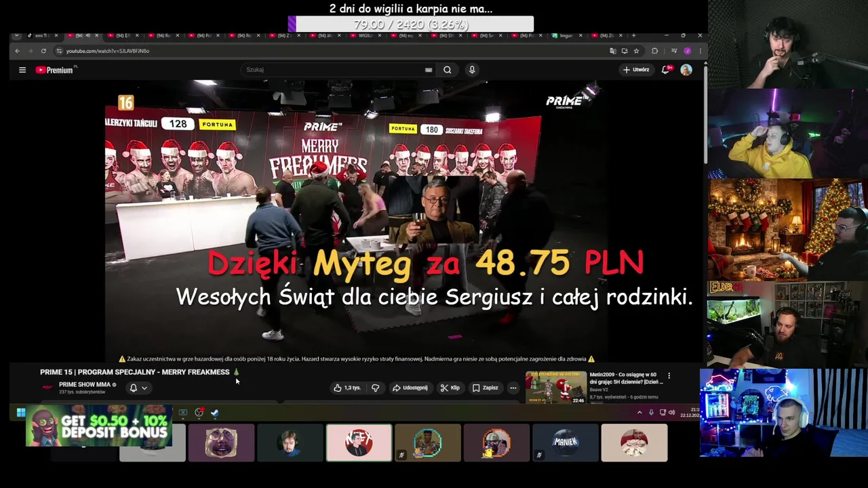Screen dimensions: 868x488
Task: Click the Klip button
Action: [450, 388]
